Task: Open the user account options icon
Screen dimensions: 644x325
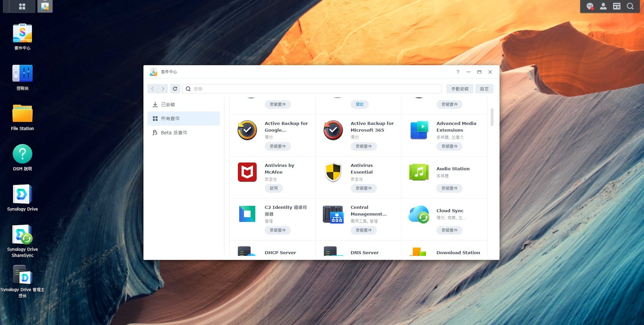Action: pyautogui.click(x=603, y=6)
